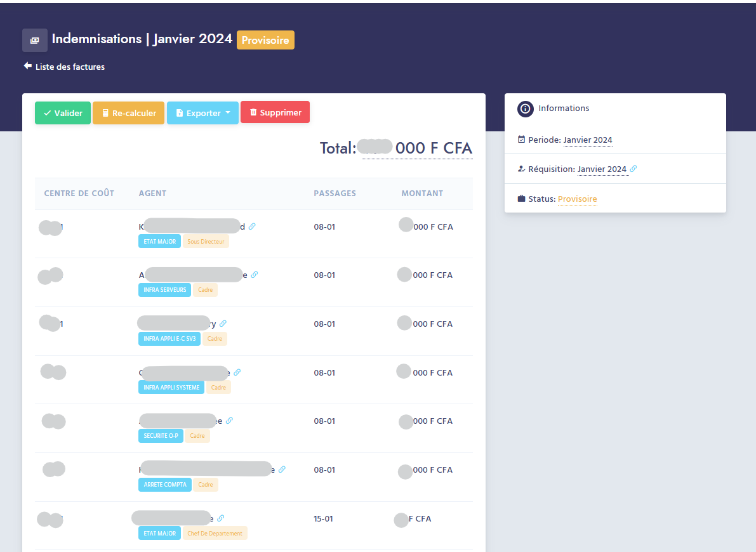Click the link icon next to Réquisition Janvier 2024
This screenshot has width=756, height=552.
click(x=633, y=169)
